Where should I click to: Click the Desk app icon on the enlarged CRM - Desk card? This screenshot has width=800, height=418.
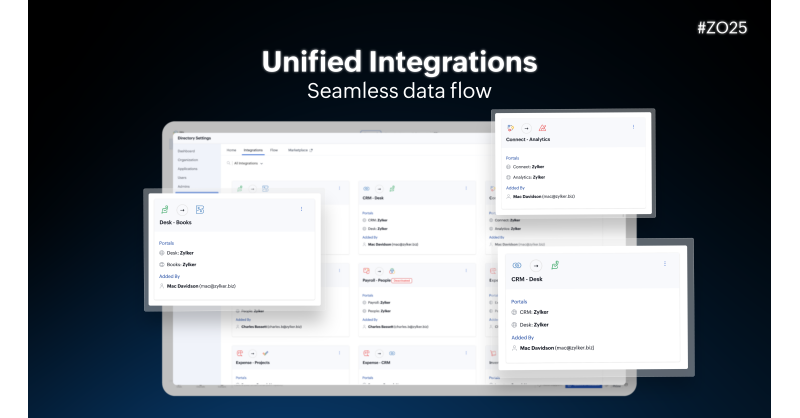coord(555,265)
